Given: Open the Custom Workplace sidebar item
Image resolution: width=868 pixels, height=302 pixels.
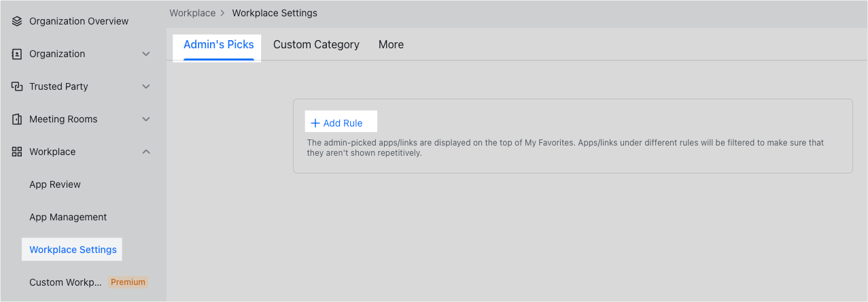Looking at the screenshot, I should 65,282.
